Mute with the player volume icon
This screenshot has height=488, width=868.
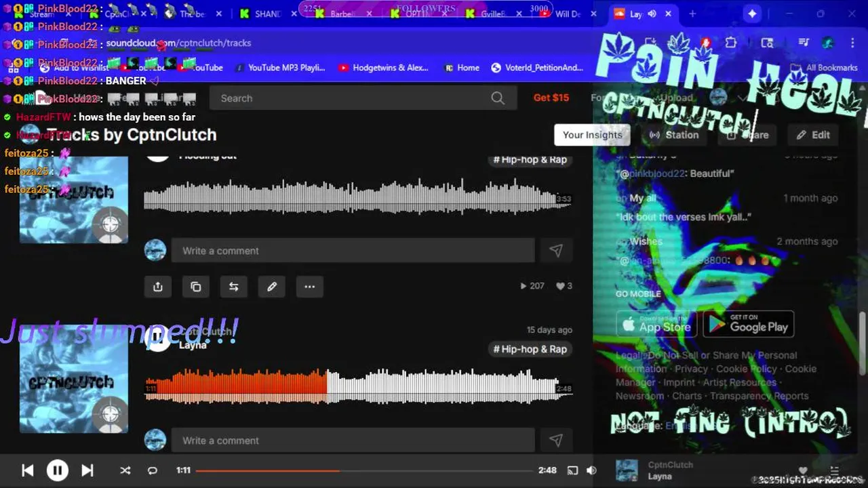tap(591, 470)
